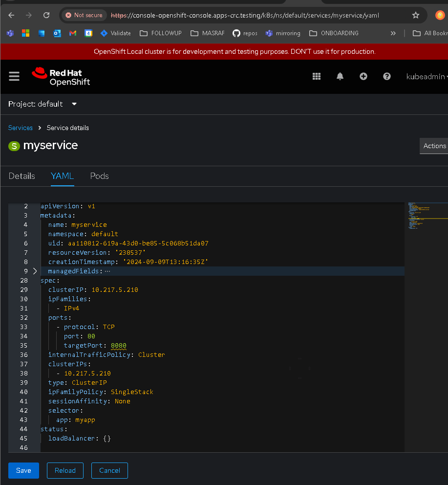The height and width of the screenshot is (485, 448).
Task: Open the kubeadmin user menu
Action: click(427, 76)
